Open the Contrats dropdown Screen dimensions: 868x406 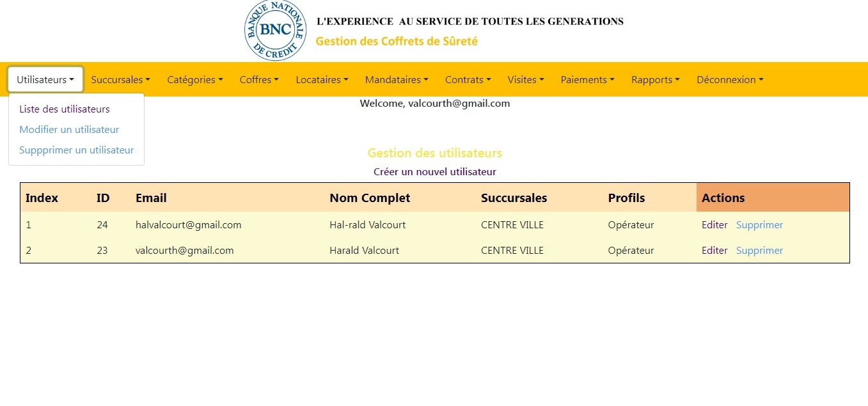[x=468, y=80]
